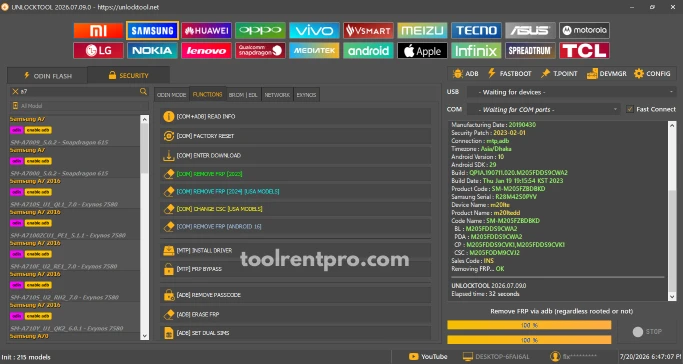Toggle the Fast Connect checkbox
The width and height of the screenshot is (683, 364).
[630, 109]
